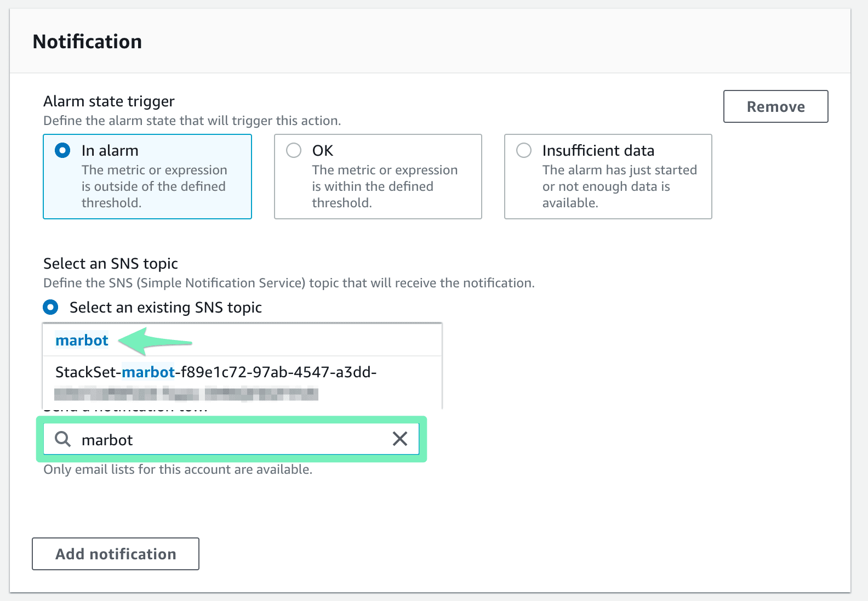Click into the marbot search input field
The height and width of the screenshot is (601, 868).
(230, 439)
